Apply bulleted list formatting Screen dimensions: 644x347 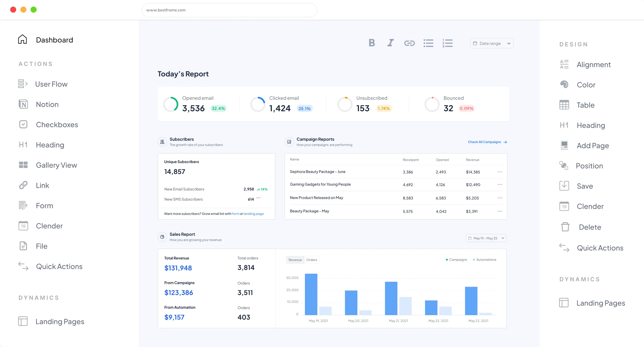click(428, 43)
